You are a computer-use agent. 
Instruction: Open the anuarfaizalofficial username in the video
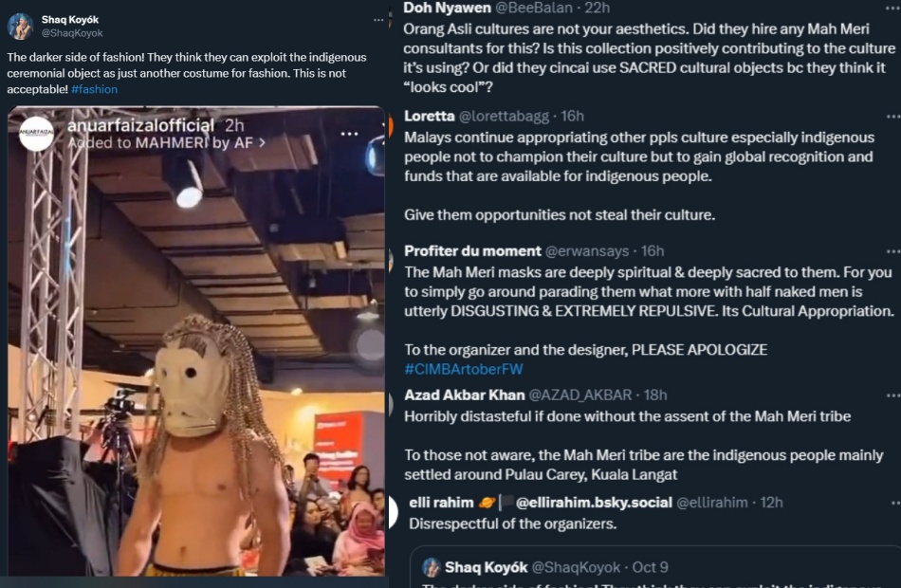140,125
